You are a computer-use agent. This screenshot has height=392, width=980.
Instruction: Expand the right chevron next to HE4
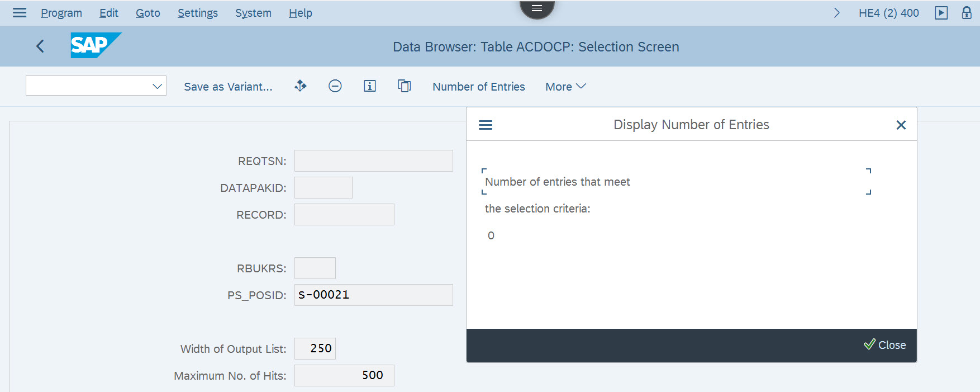click(x=836, y=13)
